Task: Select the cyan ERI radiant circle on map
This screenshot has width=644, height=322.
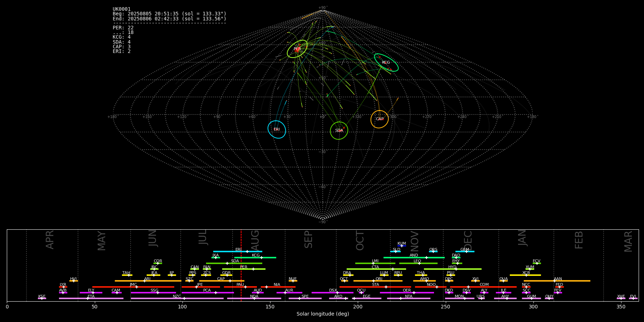Action: (x=277, y=130)
